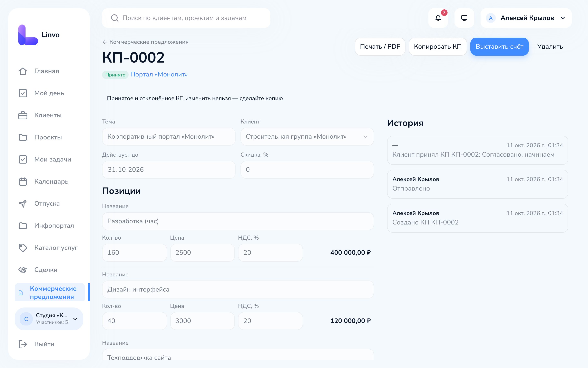Click the handshake icon beside Сделки
Image resolution: width=588 pixels, height=368 pixels.
[x=23, y=270]
